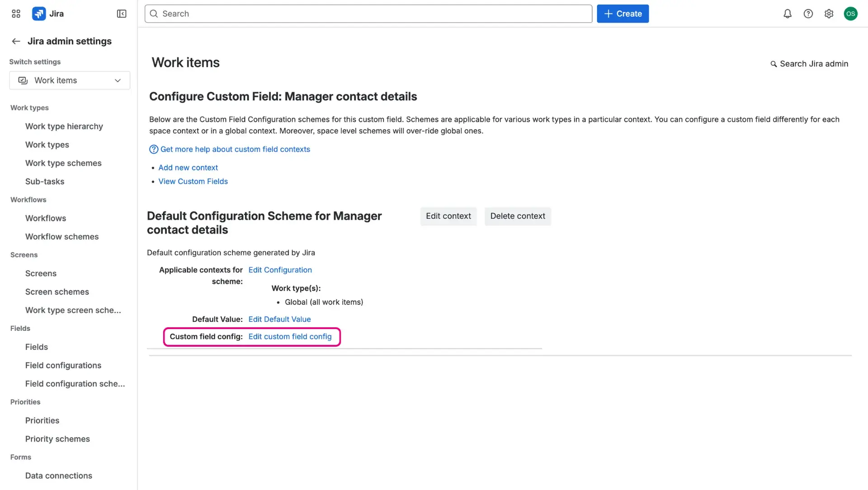Select Field configurations in the sidebar
Image resolution: width=868 pixels, height=490 pixels.
point(63,365)
